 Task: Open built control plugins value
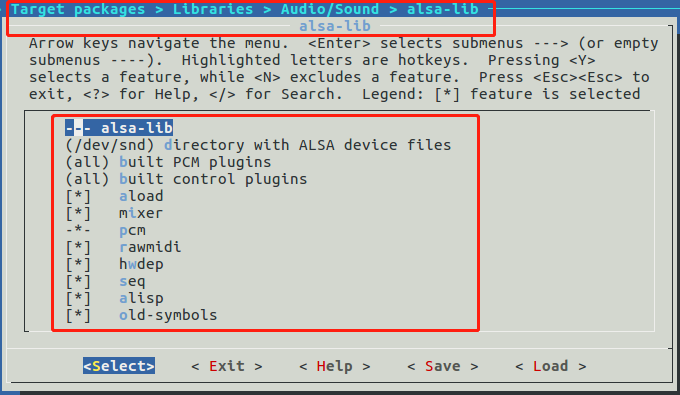[x=186, y=179]
